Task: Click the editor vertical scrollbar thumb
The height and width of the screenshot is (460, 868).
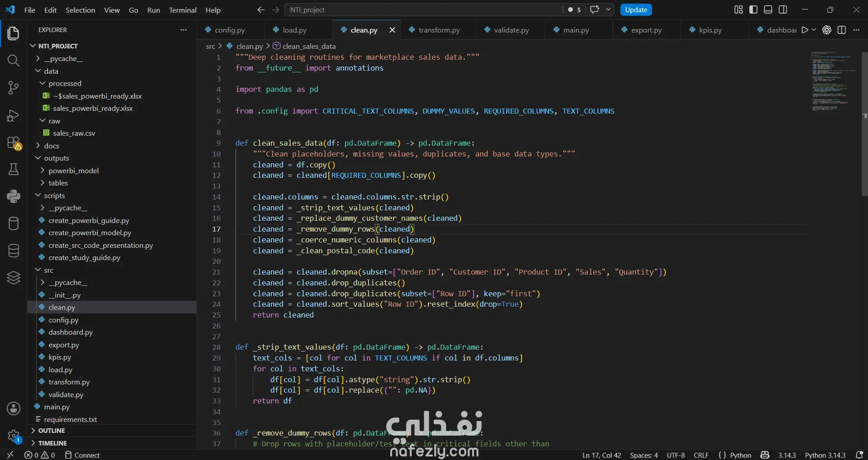Action: (x=864, y=124)
